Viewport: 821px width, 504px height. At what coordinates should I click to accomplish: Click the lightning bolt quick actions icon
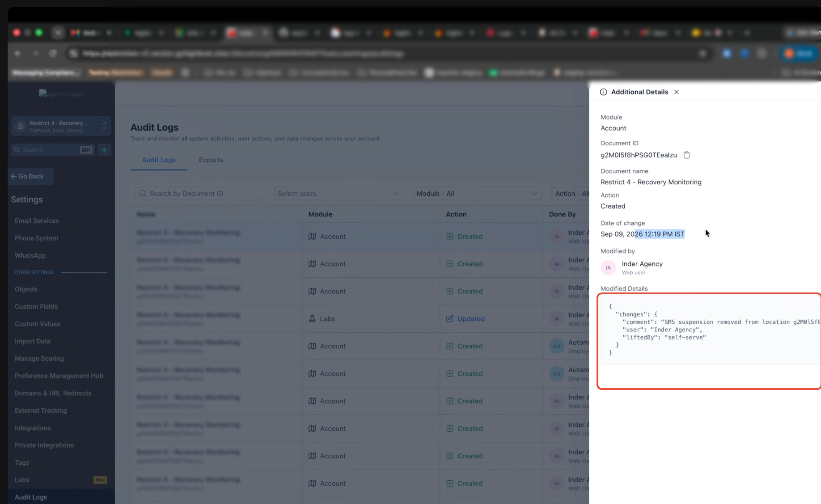[x=104, y=150]
